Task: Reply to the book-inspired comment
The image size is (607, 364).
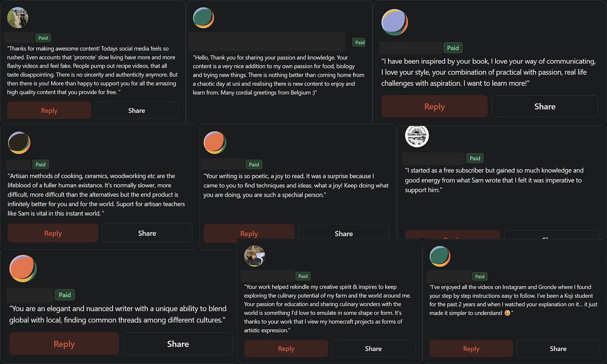Action: coord(434,106)
